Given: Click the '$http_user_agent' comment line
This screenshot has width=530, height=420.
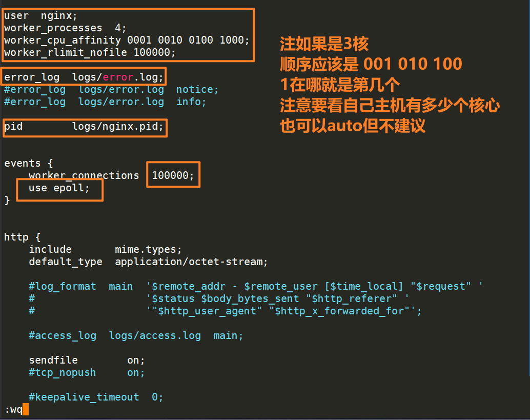Looking at the screenshot, I should [x=225, y=311].
